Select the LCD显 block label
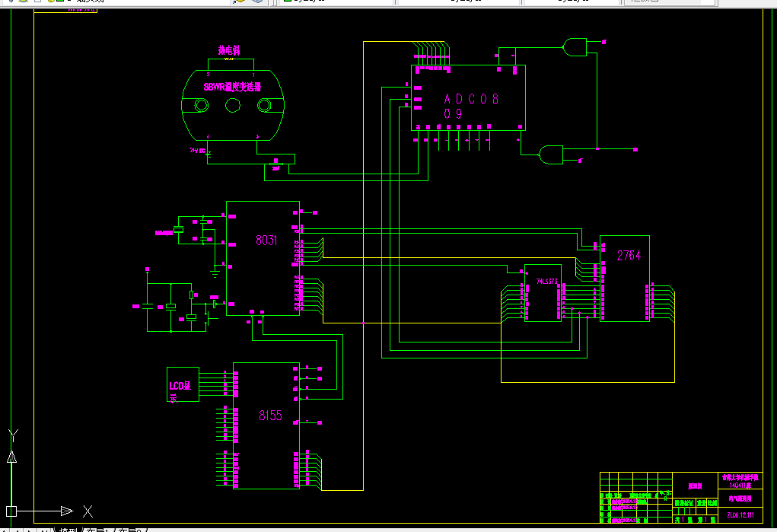The image size is (777, 532). pos(180,386)
